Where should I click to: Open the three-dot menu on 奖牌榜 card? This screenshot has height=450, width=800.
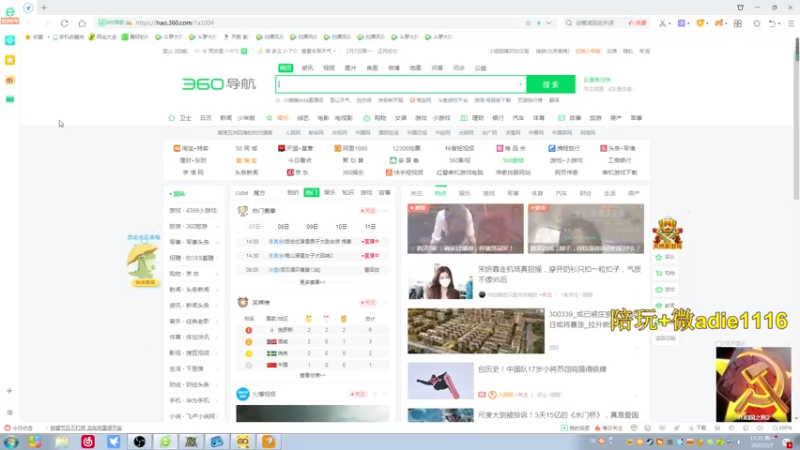[386, 302]
